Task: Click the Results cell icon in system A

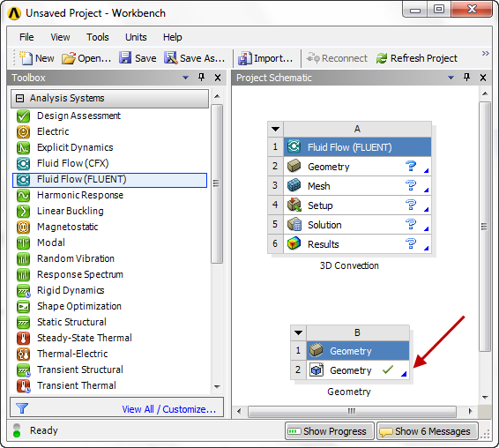Action: 294,243
